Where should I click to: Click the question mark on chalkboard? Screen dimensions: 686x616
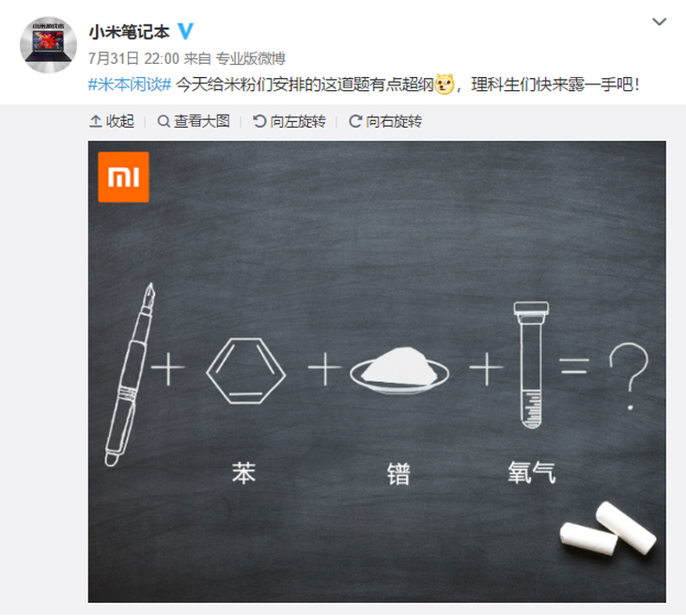click(x=629, y=376)
